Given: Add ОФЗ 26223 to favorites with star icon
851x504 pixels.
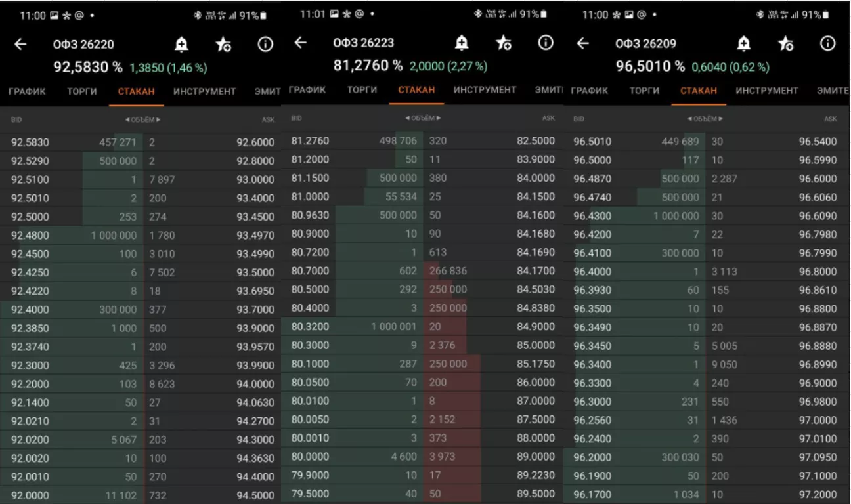Looking at the screenshot, I should point(504,43).
